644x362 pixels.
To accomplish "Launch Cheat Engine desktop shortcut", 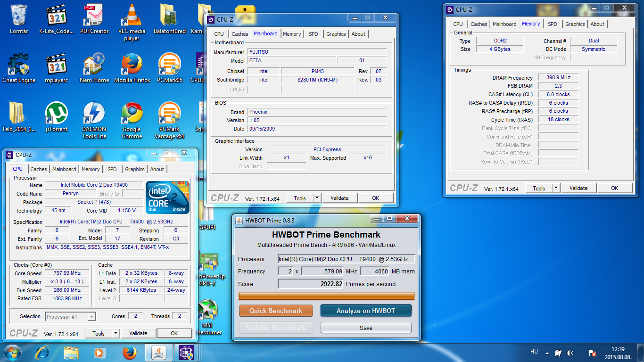I will 19,68.
